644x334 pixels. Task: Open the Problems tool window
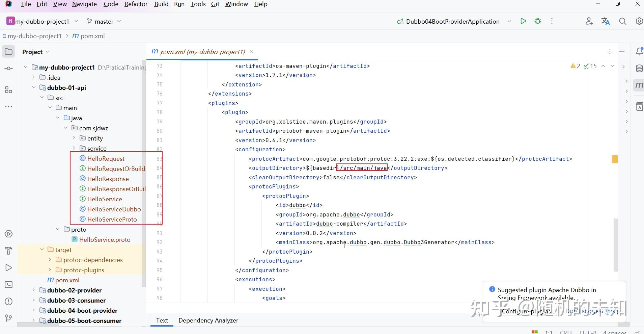[8, 302]
